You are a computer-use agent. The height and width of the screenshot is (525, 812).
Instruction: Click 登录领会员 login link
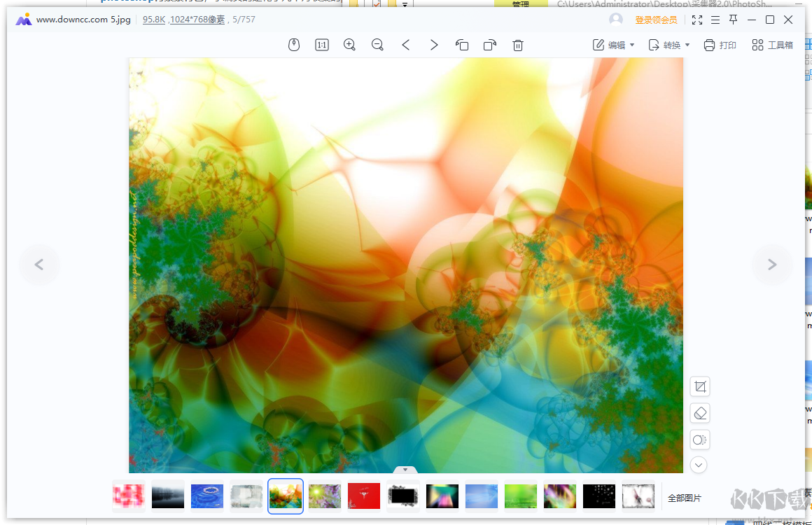coord(656,20)
